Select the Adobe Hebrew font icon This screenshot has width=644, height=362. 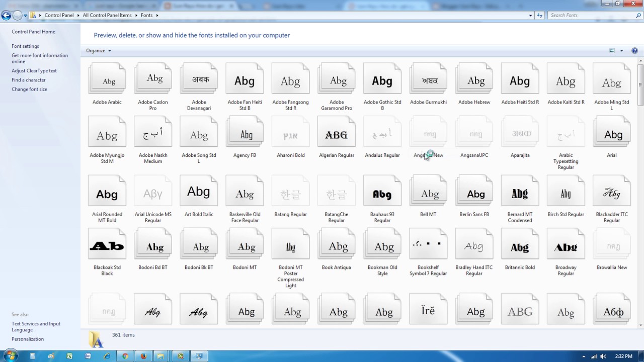click(474, 79)
